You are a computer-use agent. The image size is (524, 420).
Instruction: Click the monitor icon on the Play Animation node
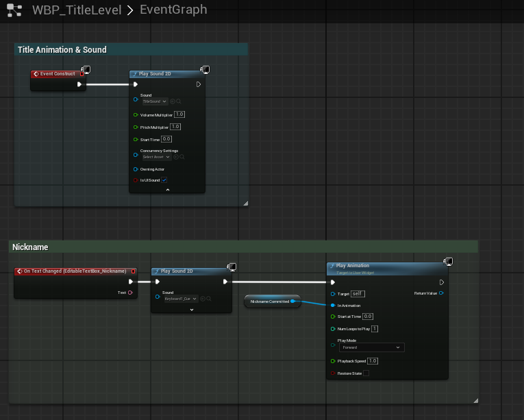click(448, 262)
